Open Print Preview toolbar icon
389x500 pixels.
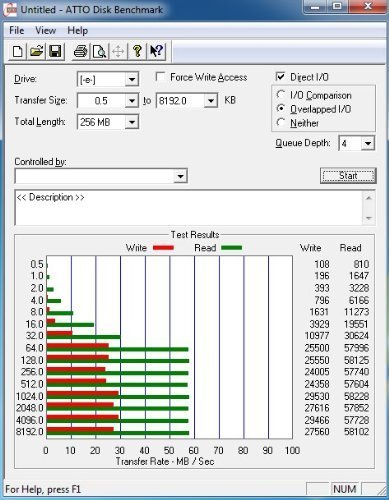[x=99, y=51]
